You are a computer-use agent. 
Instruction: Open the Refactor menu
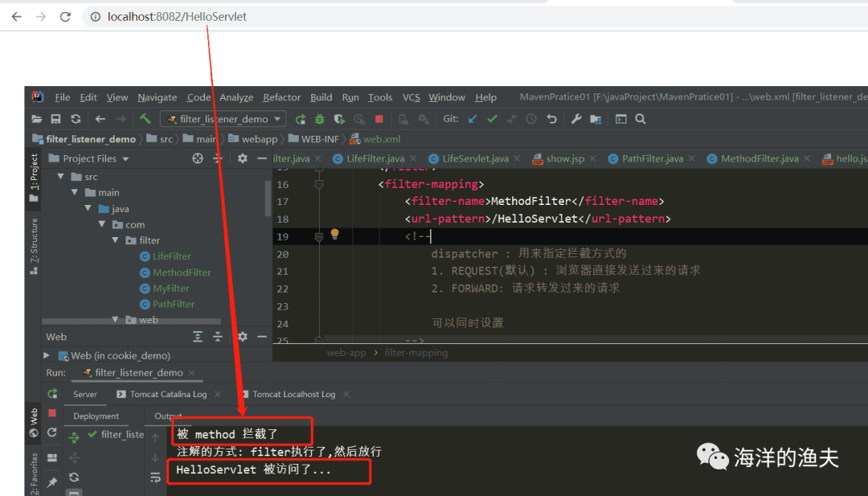[x=282, y=97]
